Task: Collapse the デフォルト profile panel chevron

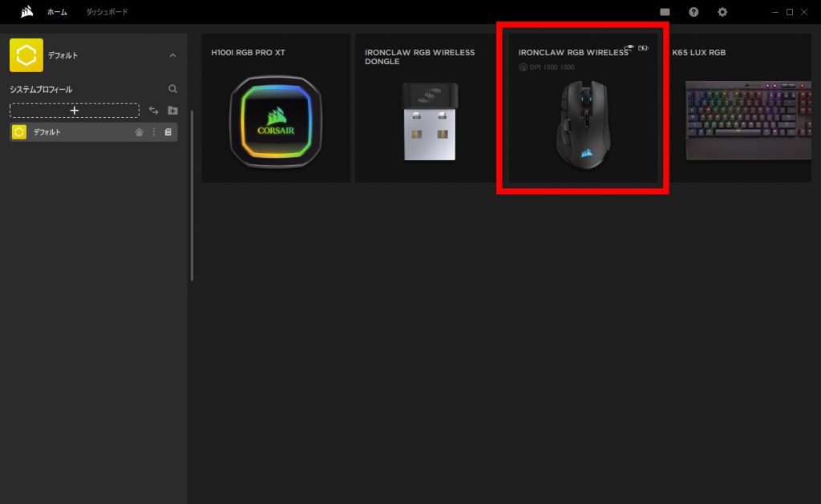Action: 173,55
